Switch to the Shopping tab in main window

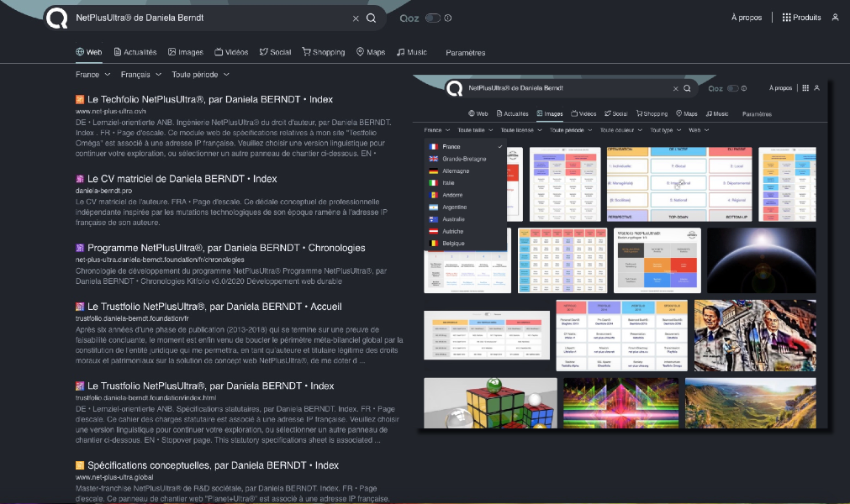pos(324,53)
